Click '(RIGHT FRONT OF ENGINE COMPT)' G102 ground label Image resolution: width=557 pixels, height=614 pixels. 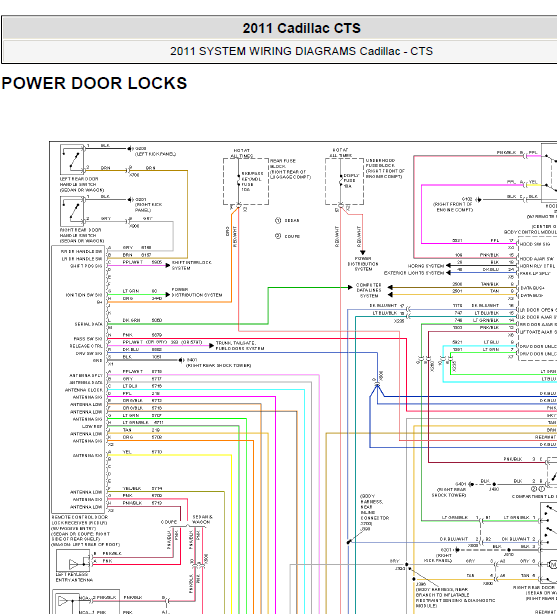tap(453, 207)
